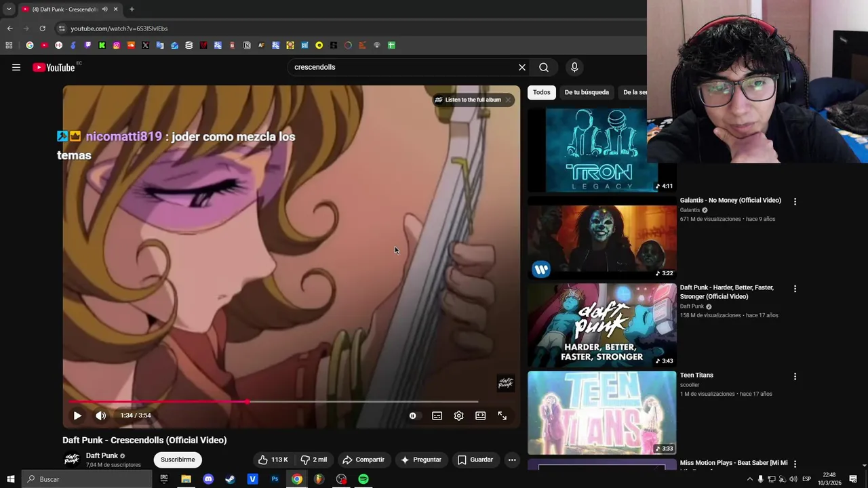Open Windows notification center
868x488 pixels.
pos(853,479)
